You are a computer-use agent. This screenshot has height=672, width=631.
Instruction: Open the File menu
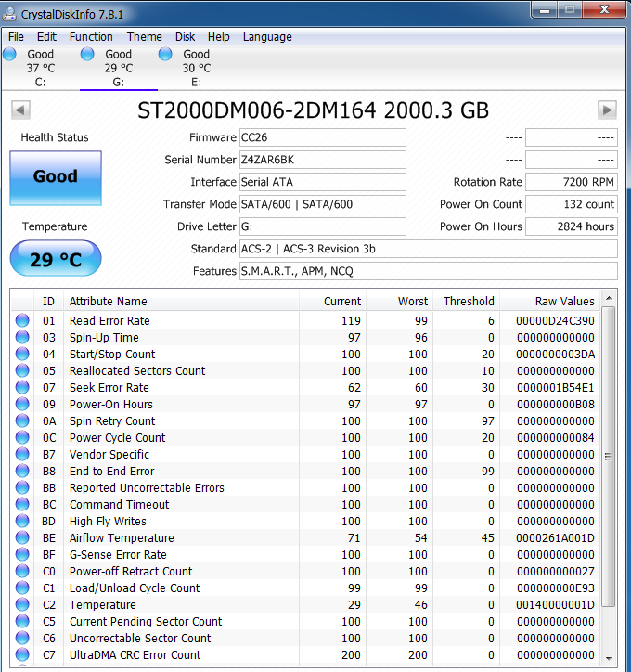[16, 37]
